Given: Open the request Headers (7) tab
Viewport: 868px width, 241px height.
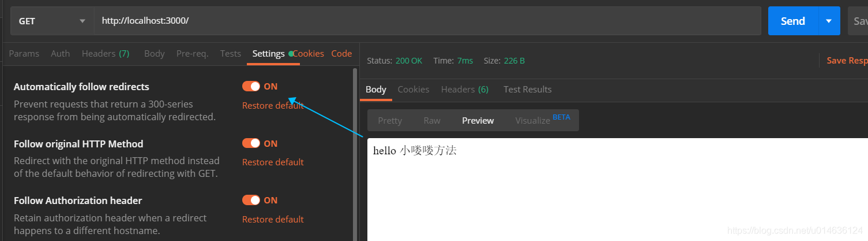Looking at the screenshot, I should click(106, 53).
